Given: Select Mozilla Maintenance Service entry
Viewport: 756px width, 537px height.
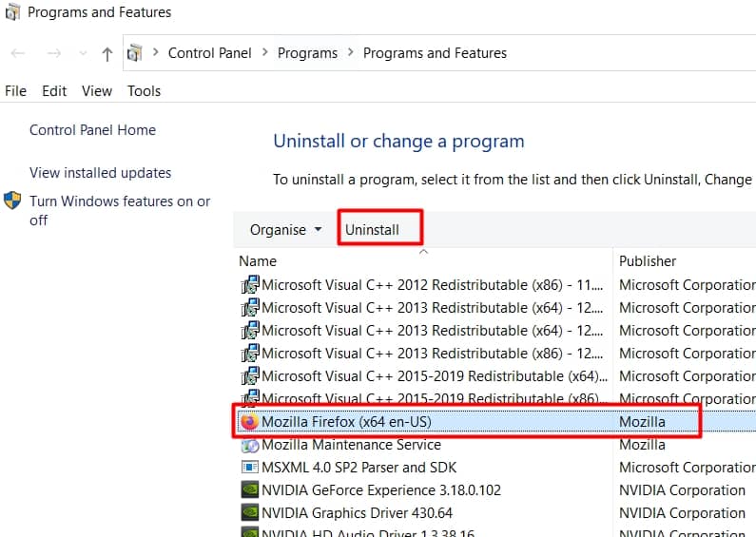Looking at the screenshot, I should pos(351,445).
